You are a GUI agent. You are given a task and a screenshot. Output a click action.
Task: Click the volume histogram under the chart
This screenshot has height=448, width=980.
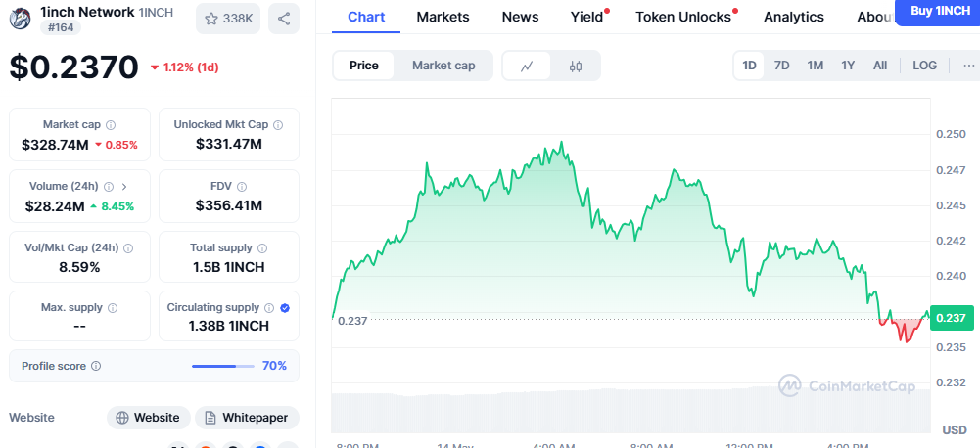pyautogui.click(x=630, y=409)
